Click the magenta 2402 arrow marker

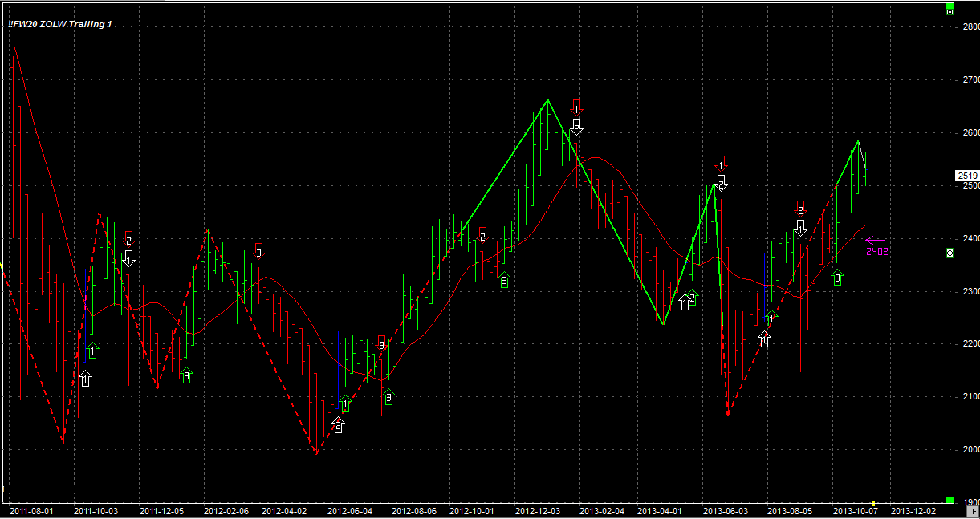pos(876,240)
